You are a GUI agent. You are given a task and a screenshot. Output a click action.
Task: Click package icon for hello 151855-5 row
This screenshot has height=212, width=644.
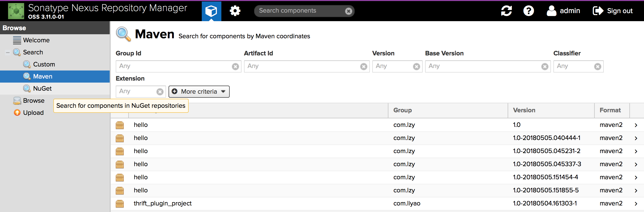120,191
